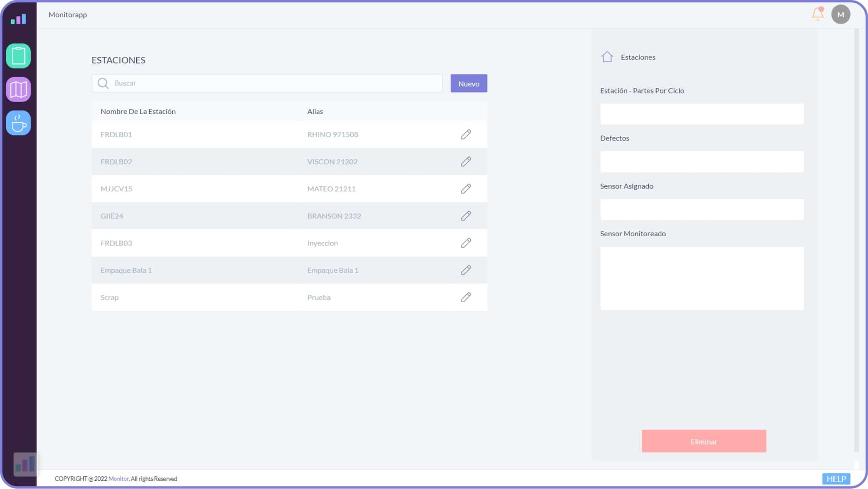
Task: Open the Sensor Asignado field
Action: pyautogui.click(x=701, y=209)
